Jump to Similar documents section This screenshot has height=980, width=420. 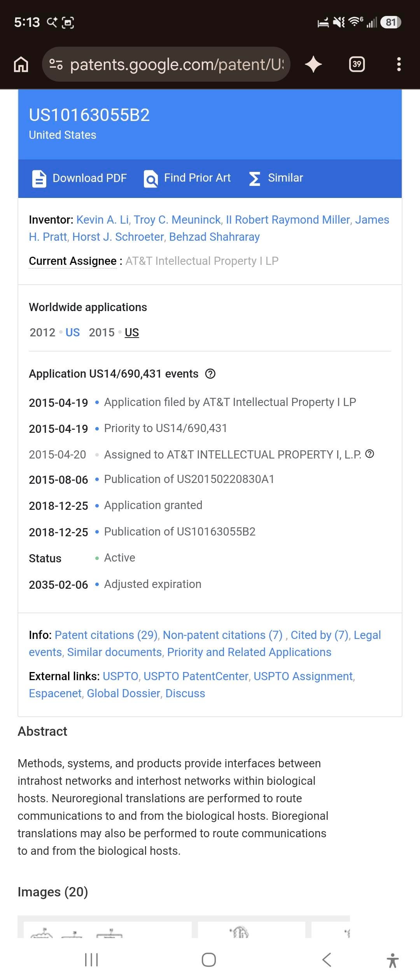(114, 652)
